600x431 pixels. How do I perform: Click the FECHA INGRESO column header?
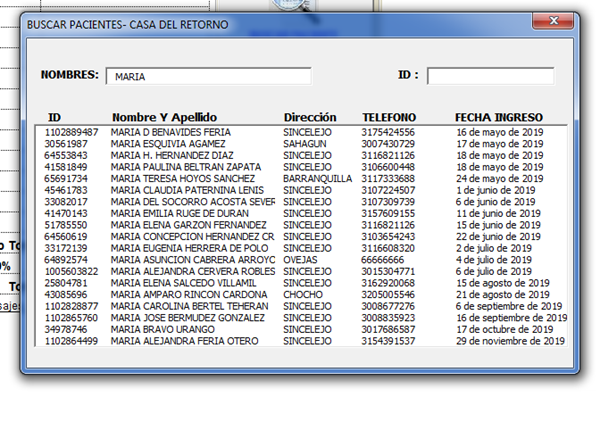click(x=499, y=117)
